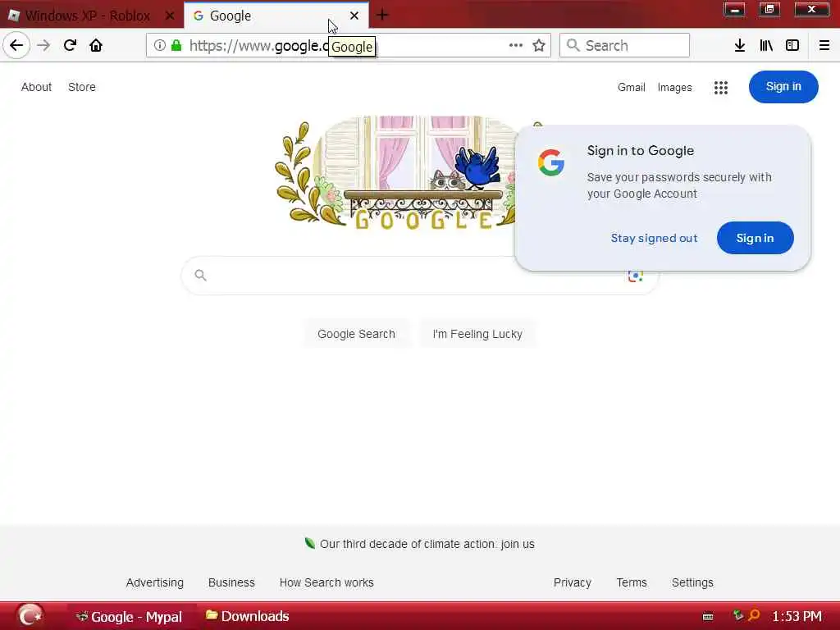
Task: Open the browser hamburger menu
Action: (x=824, y=46)
